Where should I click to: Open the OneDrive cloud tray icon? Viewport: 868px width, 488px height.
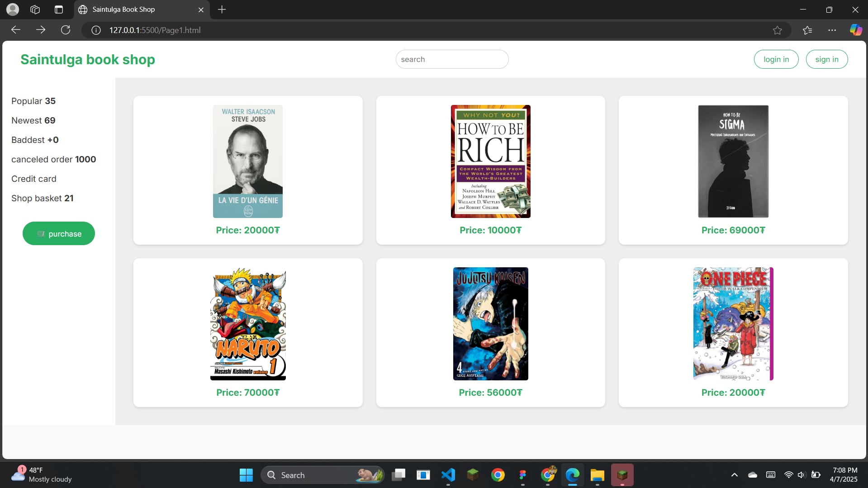753,475
